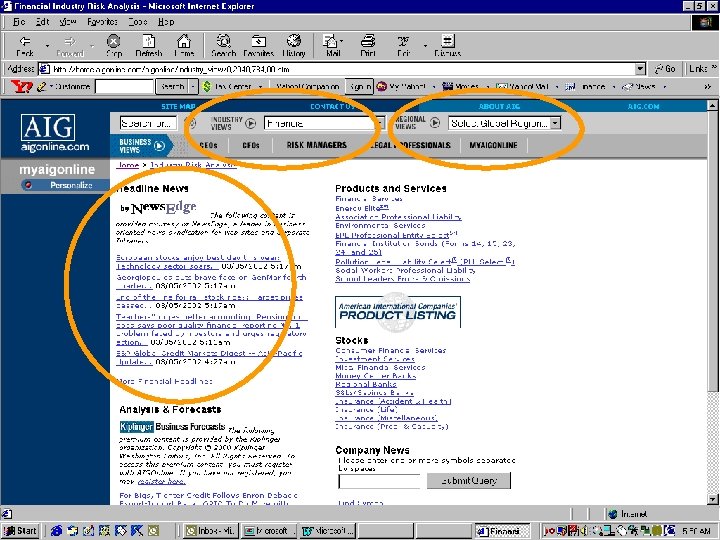Click the AIG.COM link
Screen dimensions: 720x540
pos(643,107)
